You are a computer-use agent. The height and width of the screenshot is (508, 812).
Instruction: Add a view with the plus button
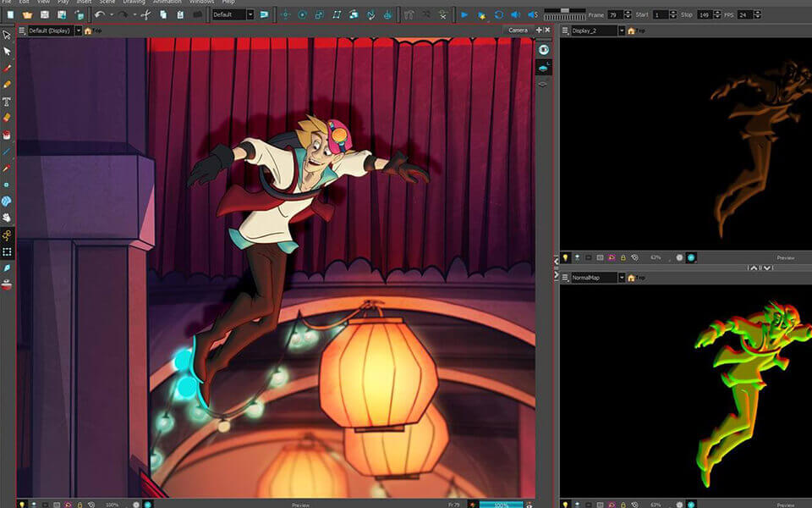tap(539, 30)
